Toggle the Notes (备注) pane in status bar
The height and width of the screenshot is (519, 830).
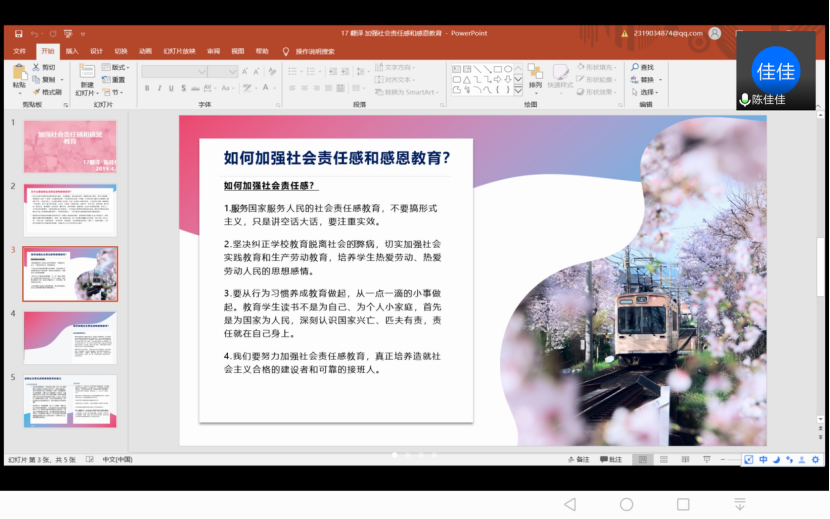(578, 459)
